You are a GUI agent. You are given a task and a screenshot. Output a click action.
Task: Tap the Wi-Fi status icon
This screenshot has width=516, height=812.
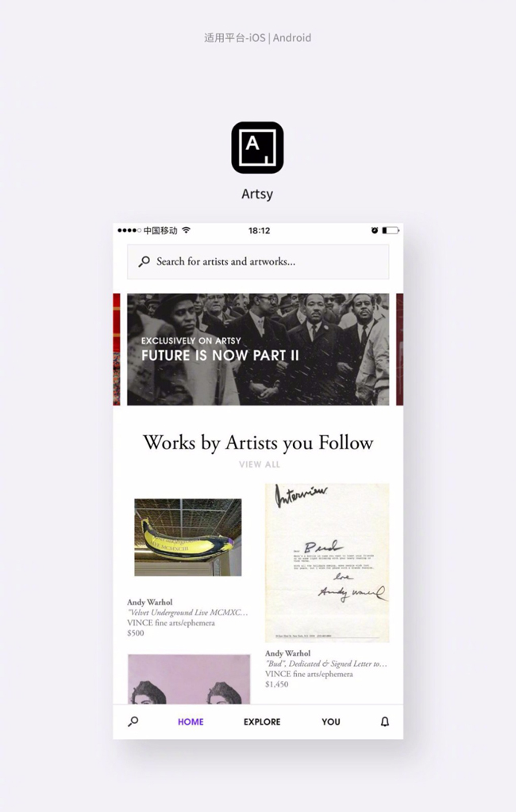click(x=186, y=230)
